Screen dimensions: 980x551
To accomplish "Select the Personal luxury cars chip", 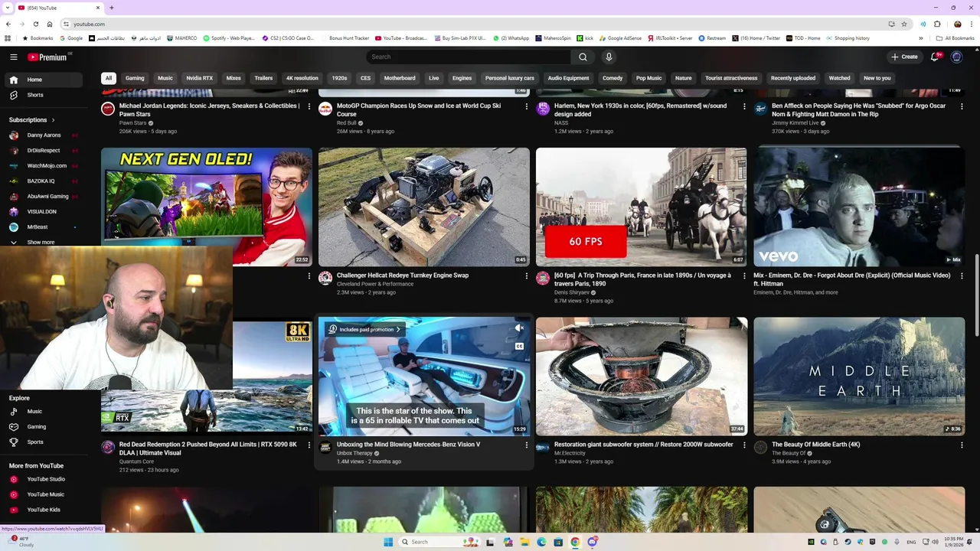I will (x=510, y=78).
